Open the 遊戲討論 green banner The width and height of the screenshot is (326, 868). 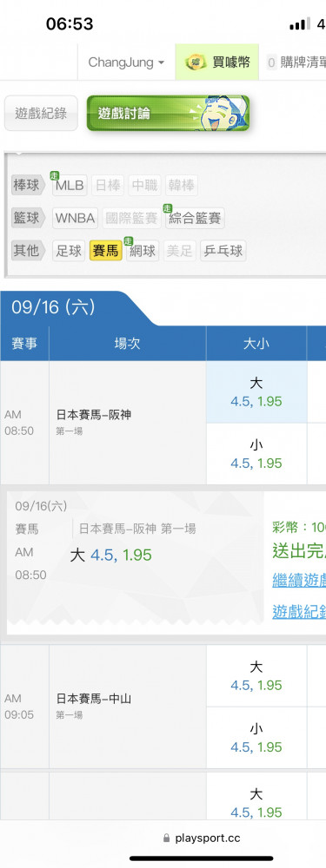168,113
